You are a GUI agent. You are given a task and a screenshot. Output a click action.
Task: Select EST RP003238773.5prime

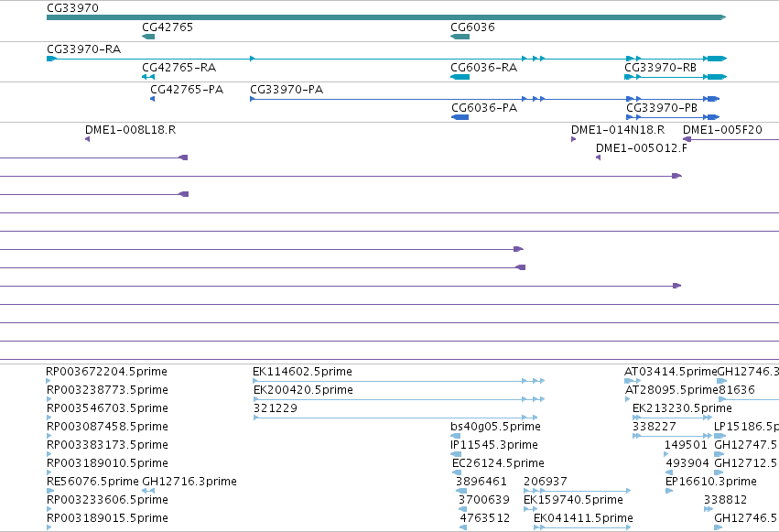pyautogui.click(x=49, y=399)
